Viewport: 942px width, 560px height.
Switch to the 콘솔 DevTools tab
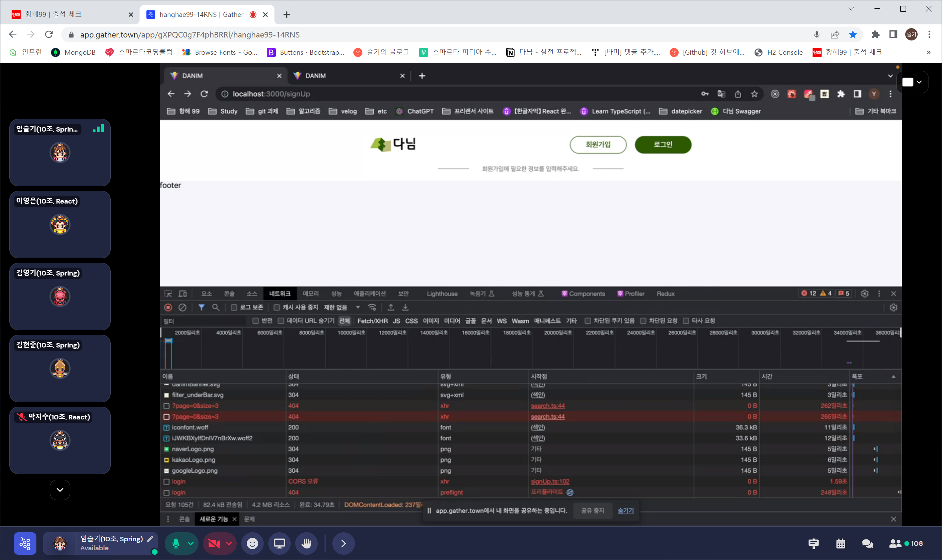click(x=229, y=293)
